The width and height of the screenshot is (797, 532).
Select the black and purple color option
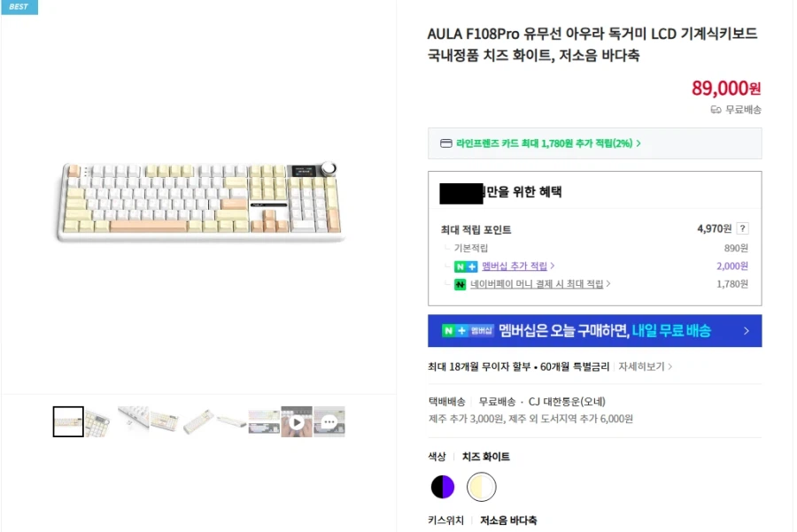(443, 486)
